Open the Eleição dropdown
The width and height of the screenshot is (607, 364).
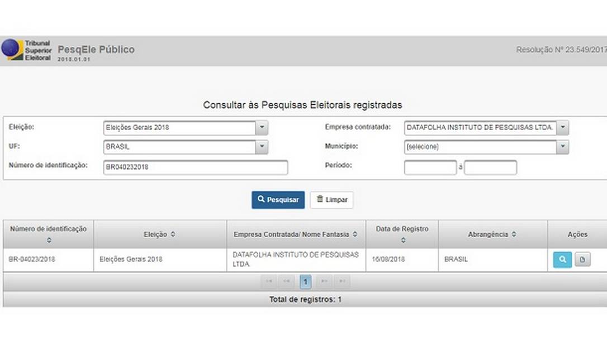pyautogui.click(x=262, y=128)
